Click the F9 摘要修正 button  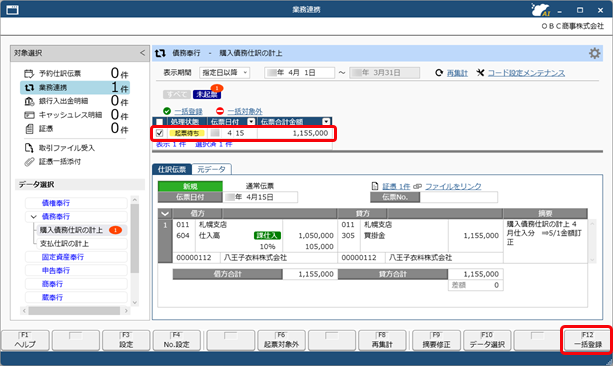point(436,340)
